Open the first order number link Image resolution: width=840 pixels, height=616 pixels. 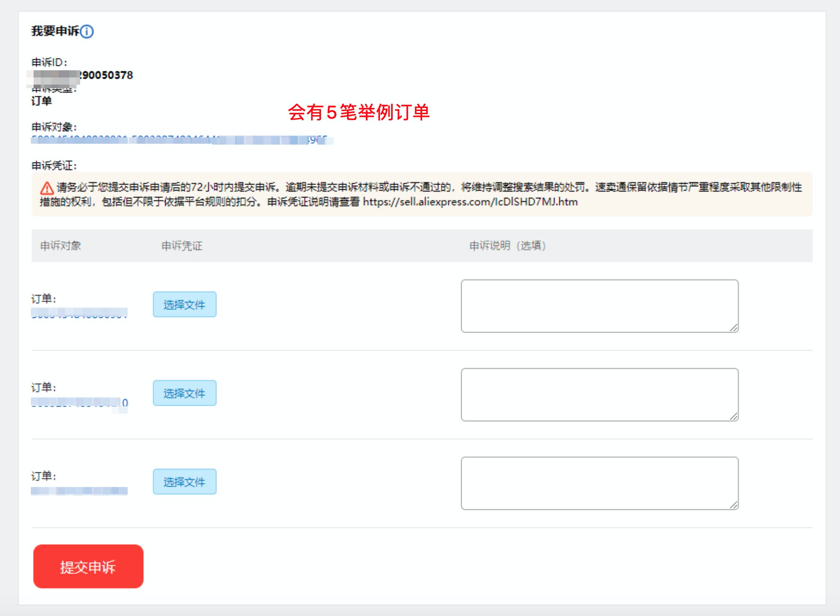(x=79, y=312)
